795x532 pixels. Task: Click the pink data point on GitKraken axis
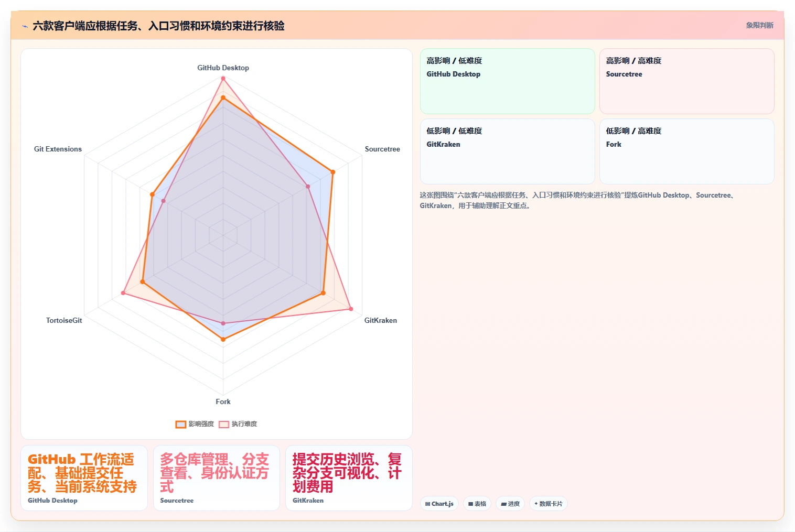coord(351,309)
